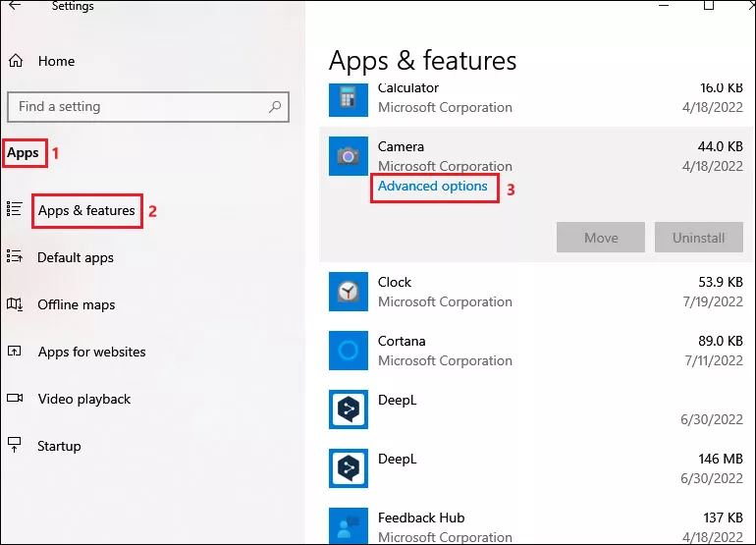The image size is (756, 545).
Task: Click the DeepL icon dated without size
Action: [x=349, y=409]
